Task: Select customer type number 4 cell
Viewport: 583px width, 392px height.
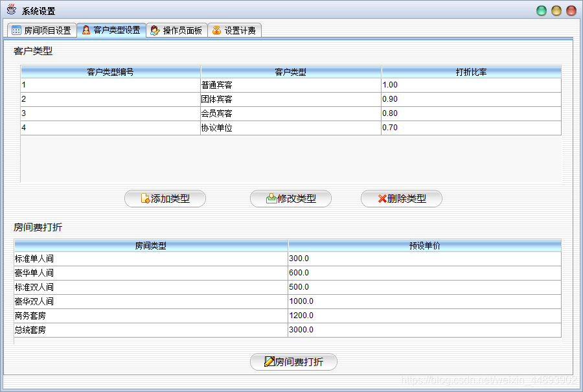Action: pyautogui.click(x=111, y=128)
